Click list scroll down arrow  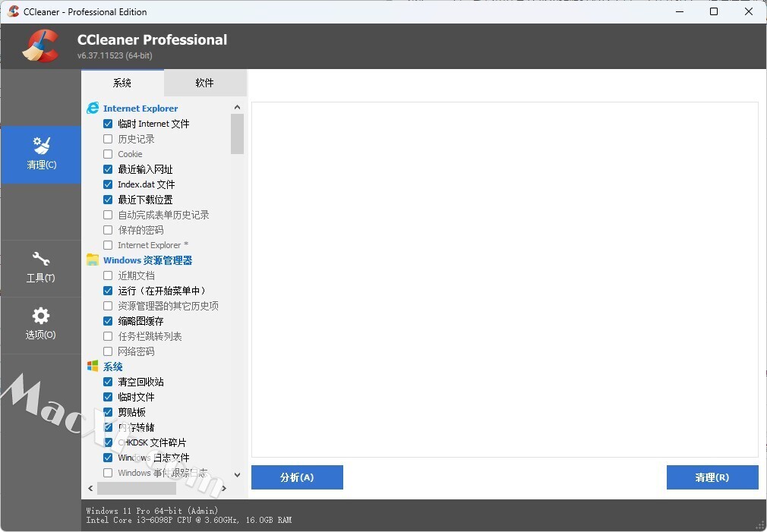pos(237,474)
